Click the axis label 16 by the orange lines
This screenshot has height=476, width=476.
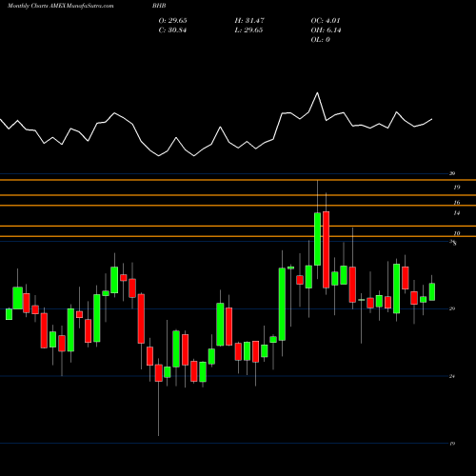pos(457,203)
